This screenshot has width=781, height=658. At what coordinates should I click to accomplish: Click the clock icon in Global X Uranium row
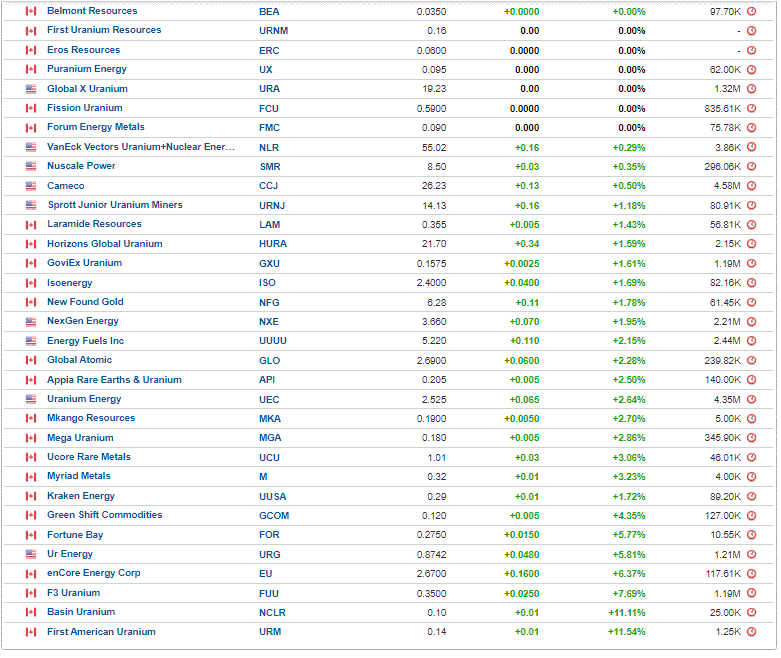(x=752, y=89)
